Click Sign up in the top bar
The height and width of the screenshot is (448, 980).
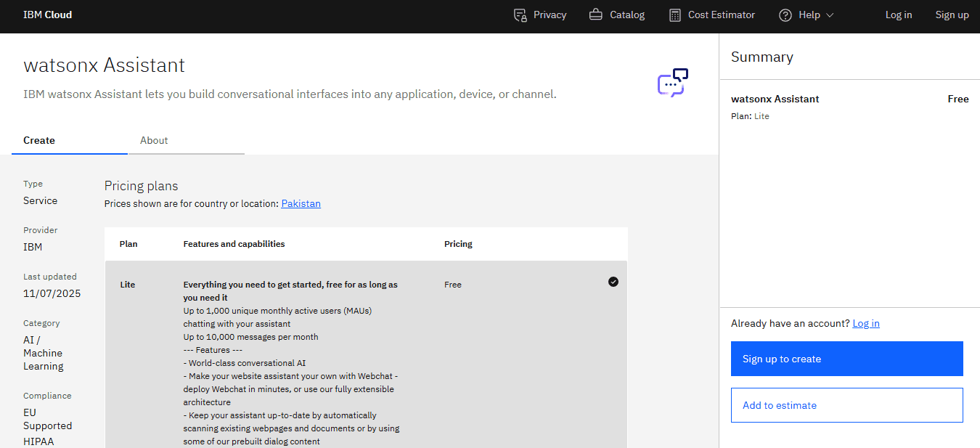pyautogui.click(x=952, y=15)
